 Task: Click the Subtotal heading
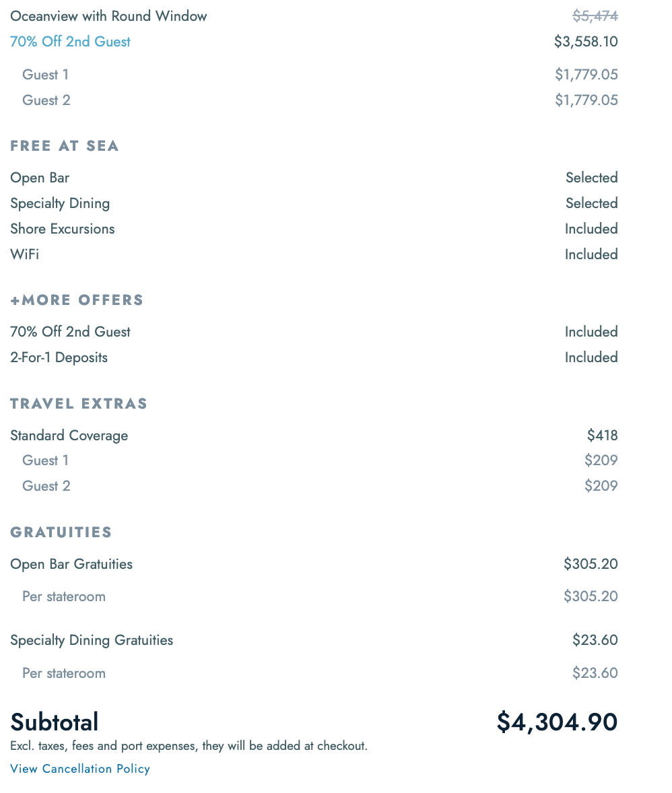point(55,722)
